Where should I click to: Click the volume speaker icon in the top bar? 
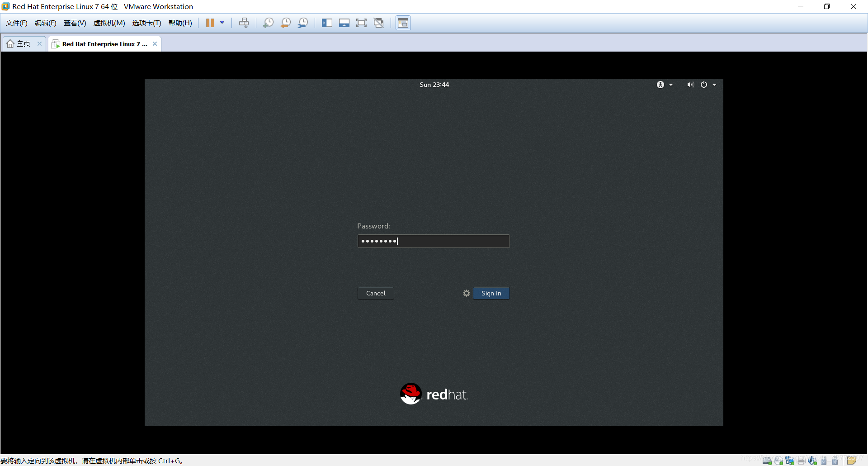pyautogui.click(x=690, y=85)
